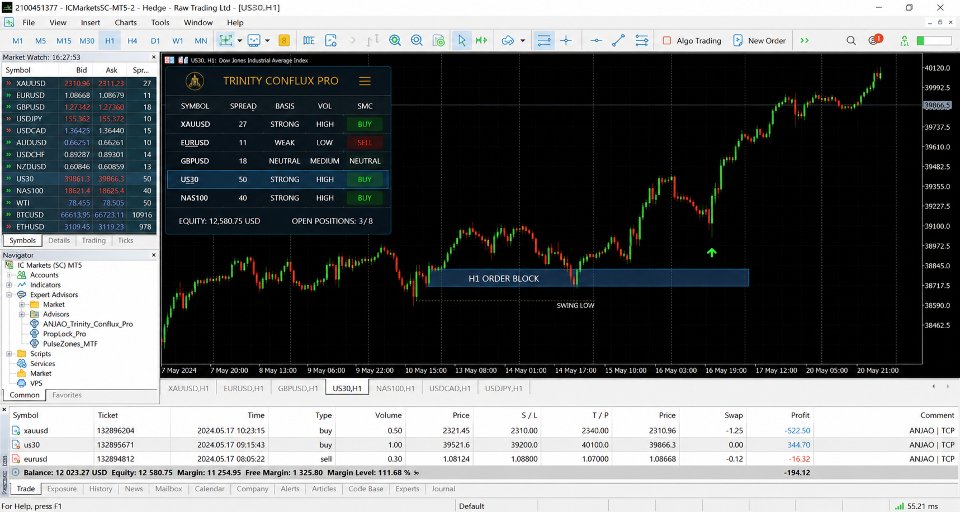Click the crosshair icon in the toolbar

[566, 40]
